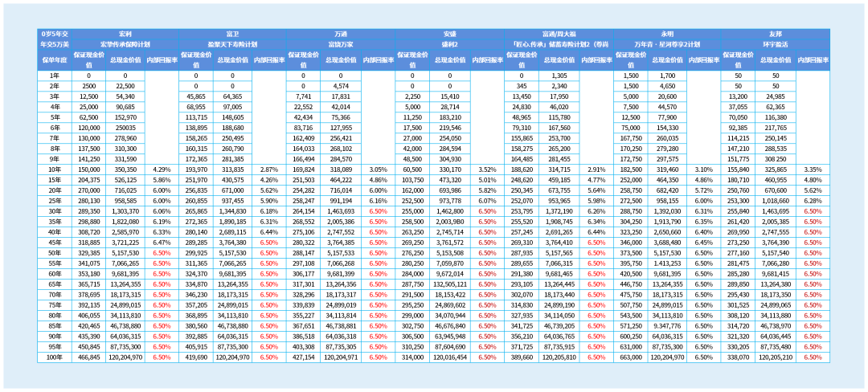868x392 pixels.
Task: Click the 3.35% return rate cell
Action: pyautogui.click(x=813, y=169)
